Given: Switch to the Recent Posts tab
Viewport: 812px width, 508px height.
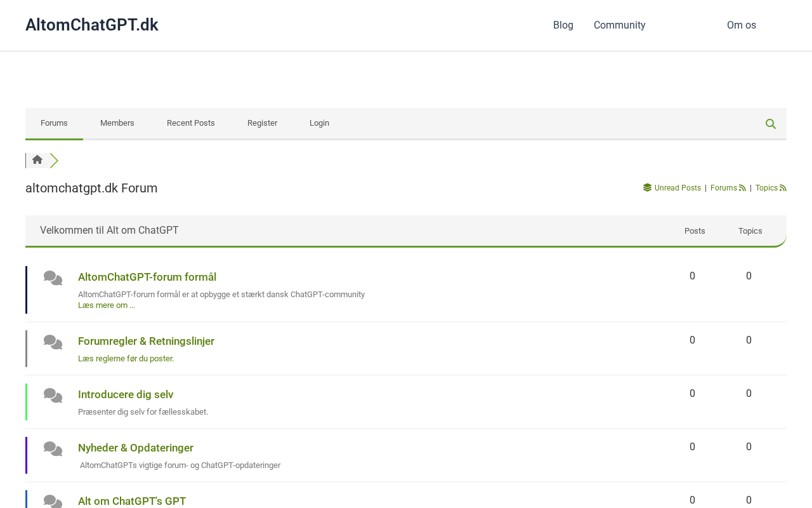Looking at the screenshot, I should pyautogui.click(x=191, y=123).
